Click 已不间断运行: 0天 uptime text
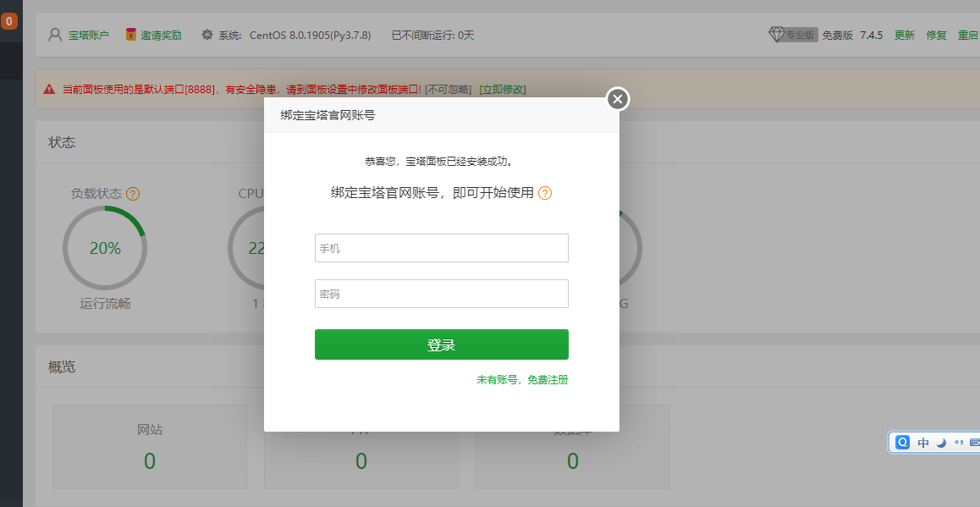This screenshot has height=507, width=980. 432,35
